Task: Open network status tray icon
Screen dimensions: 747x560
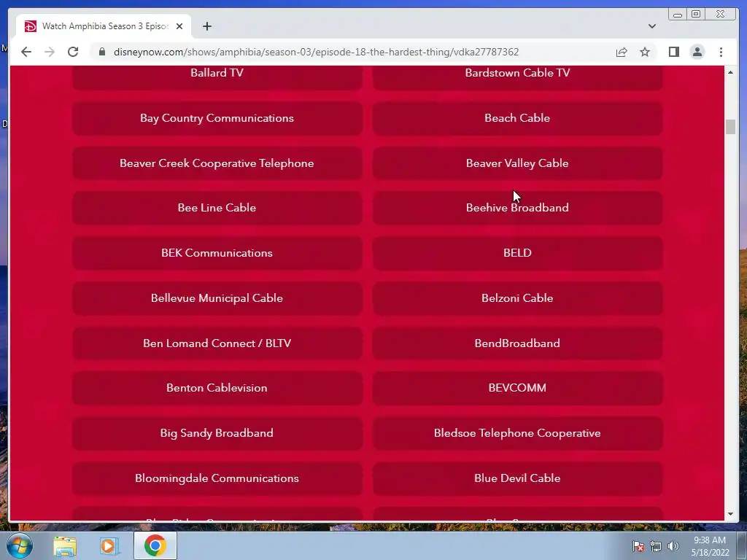Action: pyautogui.click(x=656, y=546)
